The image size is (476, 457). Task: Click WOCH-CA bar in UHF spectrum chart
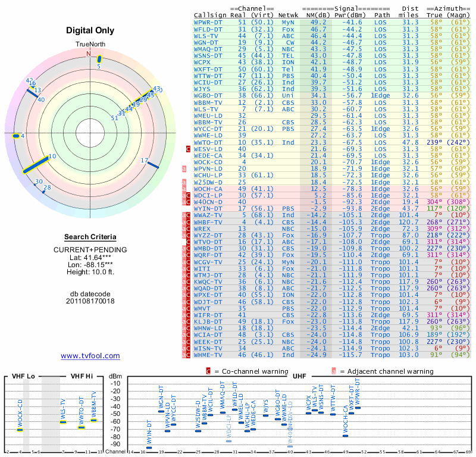tap(345, 436)
